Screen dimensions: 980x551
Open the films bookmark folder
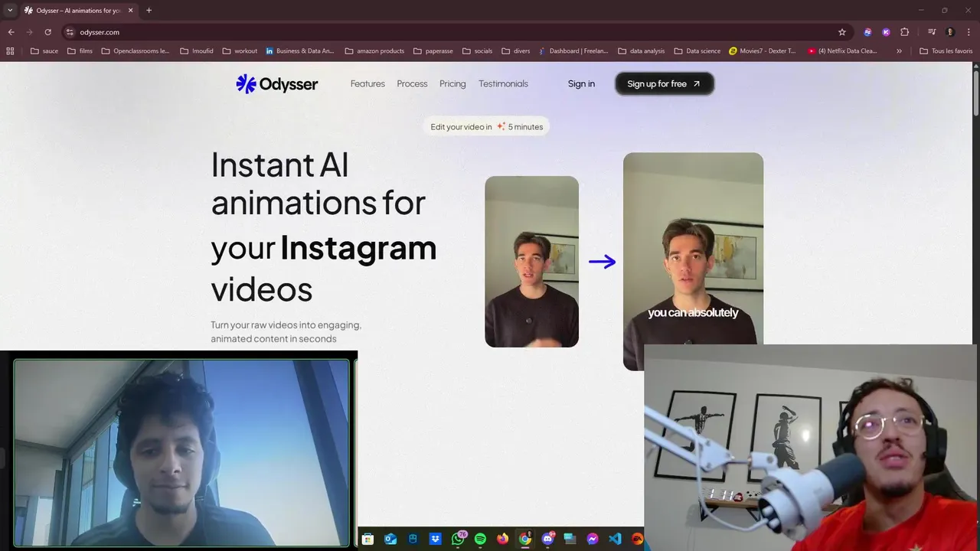click(x=80, y=51)
